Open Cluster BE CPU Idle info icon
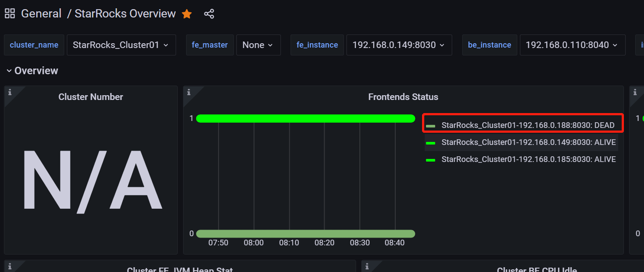 [x=367, y=266]
